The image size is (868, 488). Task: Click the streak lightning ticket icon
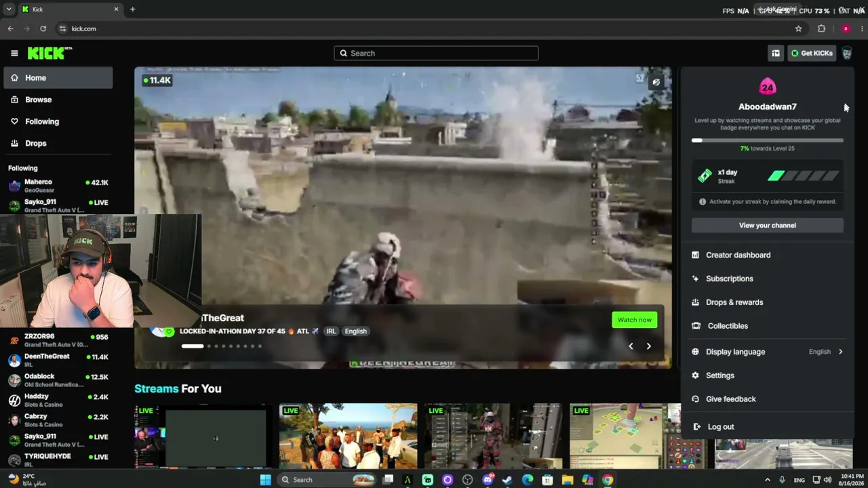click(705, 176)
